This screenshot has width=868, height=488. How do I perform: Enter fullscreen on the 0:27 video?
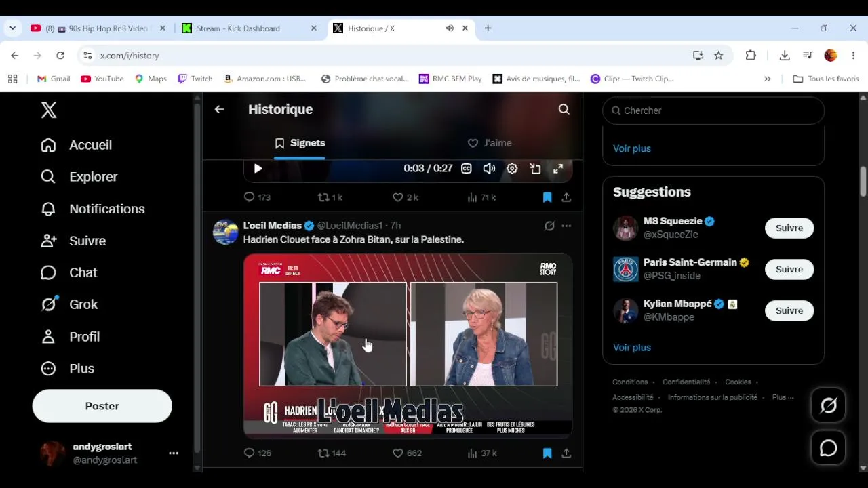tap(558, 169)
